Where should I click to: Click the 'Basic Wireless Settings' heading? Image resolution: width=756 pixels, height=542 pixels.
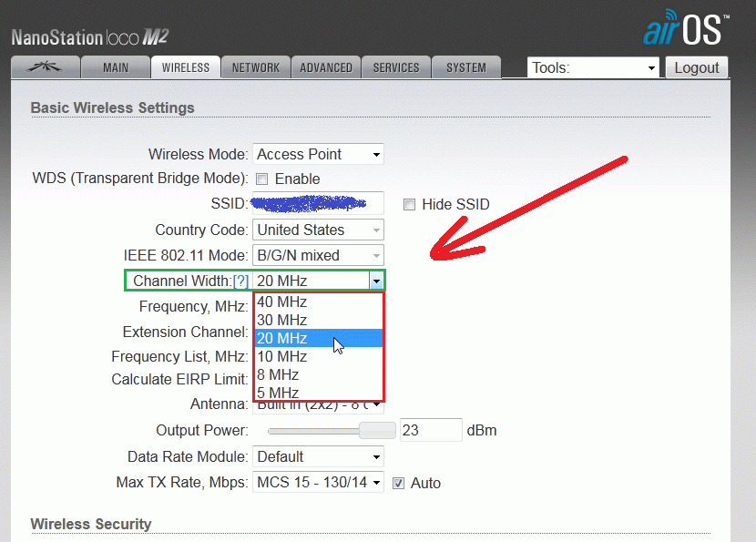click(x=112, y=107)
